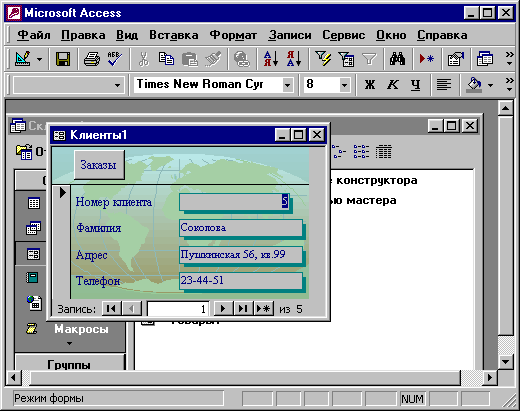This screenshot has height=411, width=520.
Task: Paste using the clipboard icon
Action: click(x=189, y=59)
